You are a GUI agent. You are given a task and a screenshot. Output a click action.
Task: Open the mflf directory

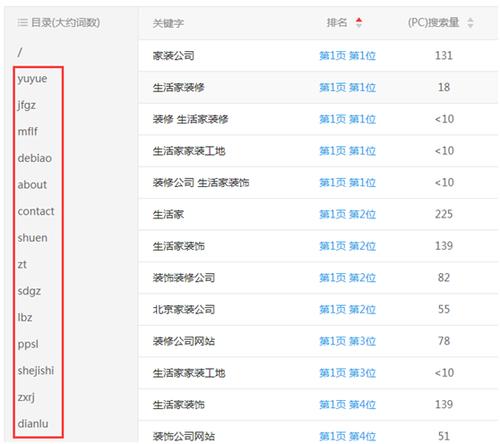click(x=28, y=131)
